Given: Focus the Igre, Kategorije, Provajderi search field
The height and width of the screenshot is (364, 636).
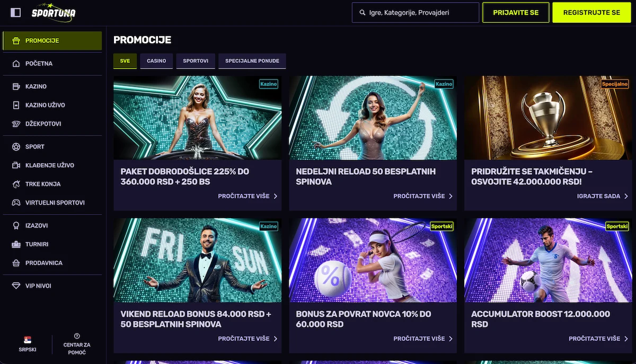Looking at the screenshot, I should (416, 12).
